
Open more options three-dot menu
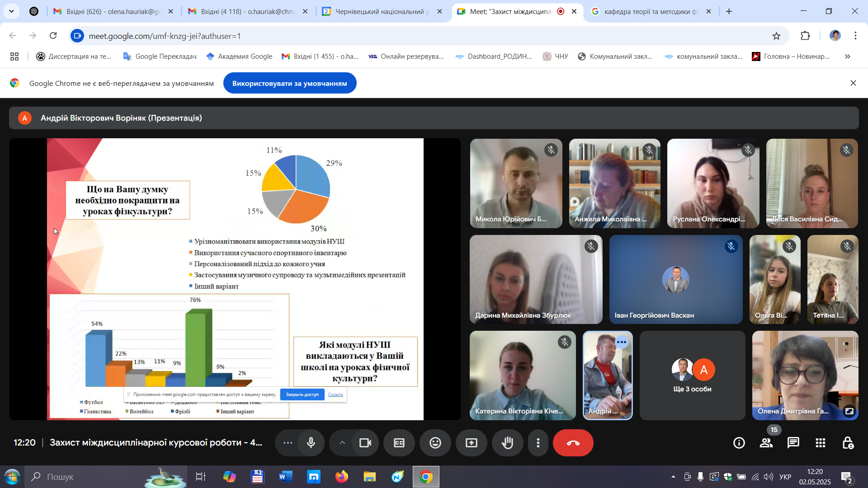pos(538,443)
